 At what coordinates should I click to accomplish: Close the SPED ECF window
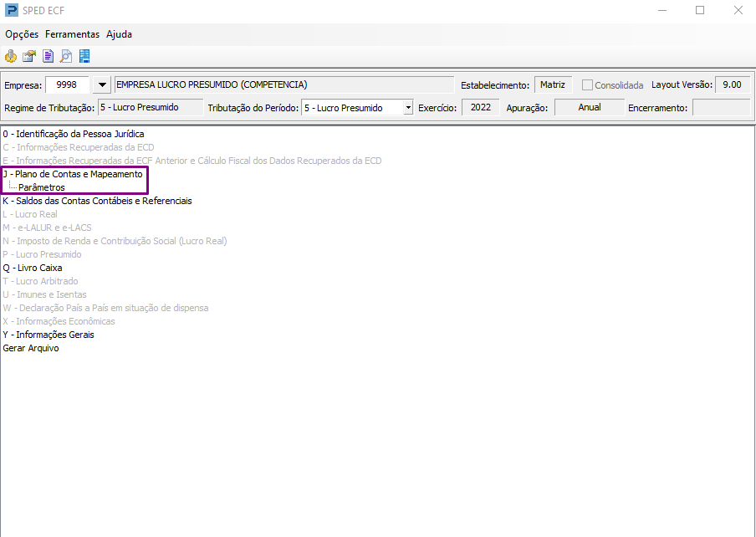click(738, 10)
